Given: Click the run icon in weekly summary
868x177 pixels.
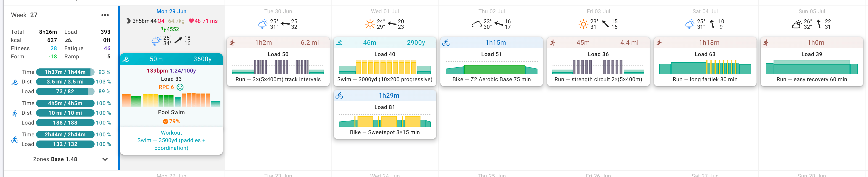Looking at the screenshot, I should tap(14, 113).
